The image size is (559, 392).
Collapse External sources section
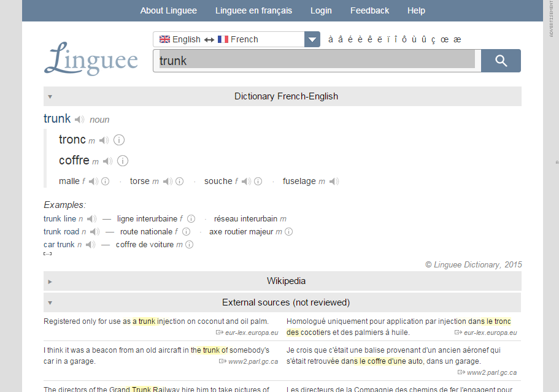(x=50, y=302)
